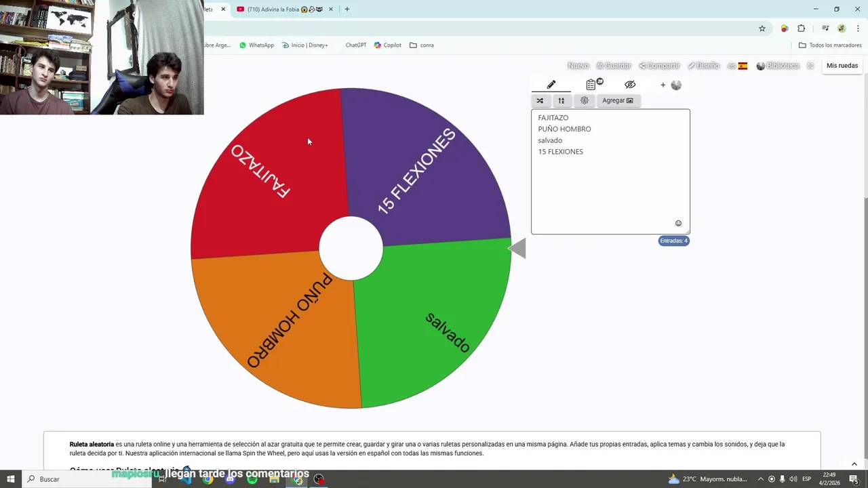Close the Adivina la Fobia tab
The width and height of the screenshot is (868, 488).
tap(331, 9)
